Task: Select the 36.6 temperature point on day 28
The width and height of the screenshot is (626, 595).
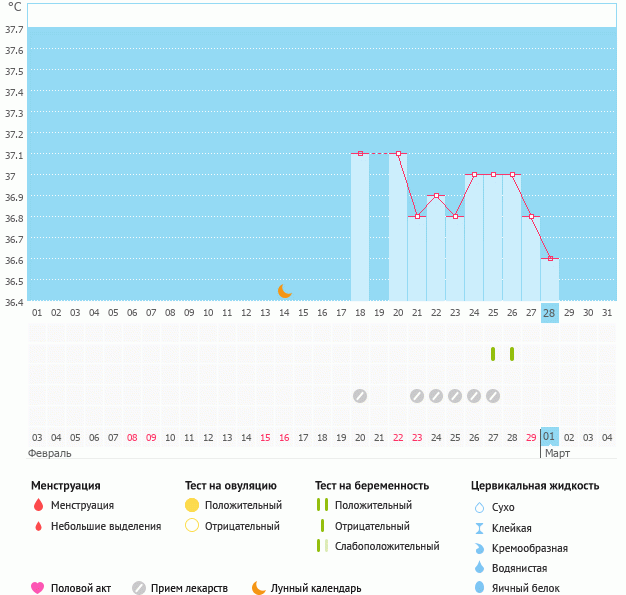Action: [550, 258]
